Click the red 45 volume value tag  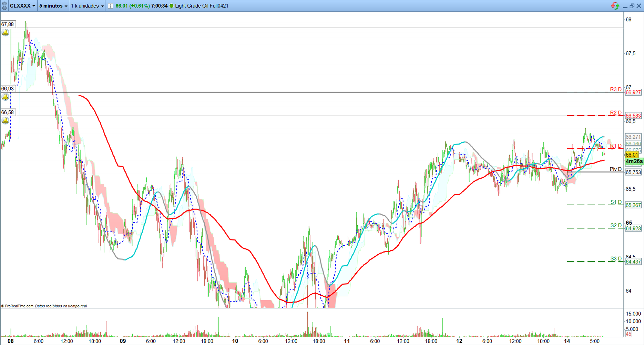628,334
